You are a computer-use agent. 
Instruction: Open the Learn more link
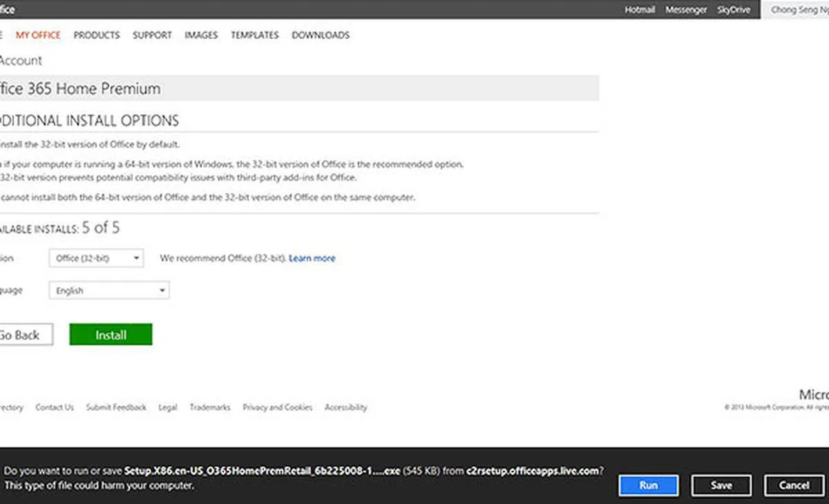pos(312,258)
